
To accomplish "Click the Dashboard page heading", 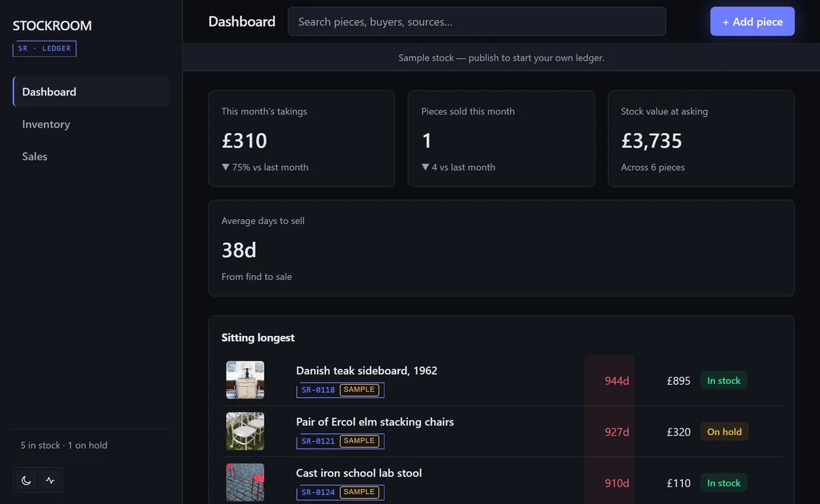I will 242,21.
